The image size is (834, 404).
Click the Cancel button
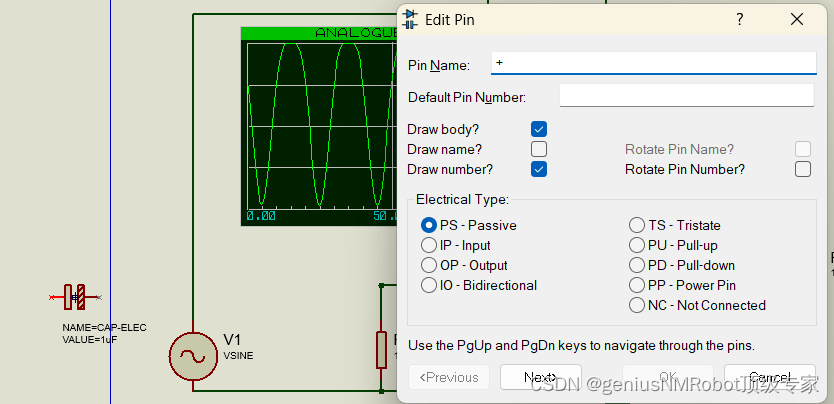[x=770, y=377]
